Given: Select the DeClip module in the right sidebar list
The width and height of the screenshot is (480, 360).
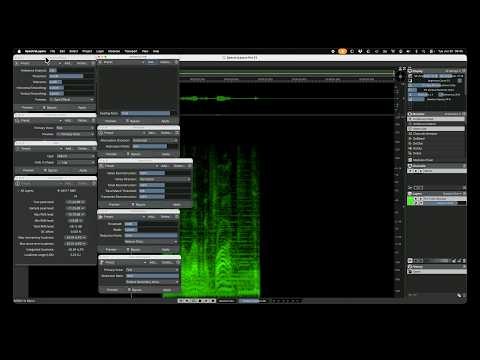Looking at the screenshot, I should 418,143.
